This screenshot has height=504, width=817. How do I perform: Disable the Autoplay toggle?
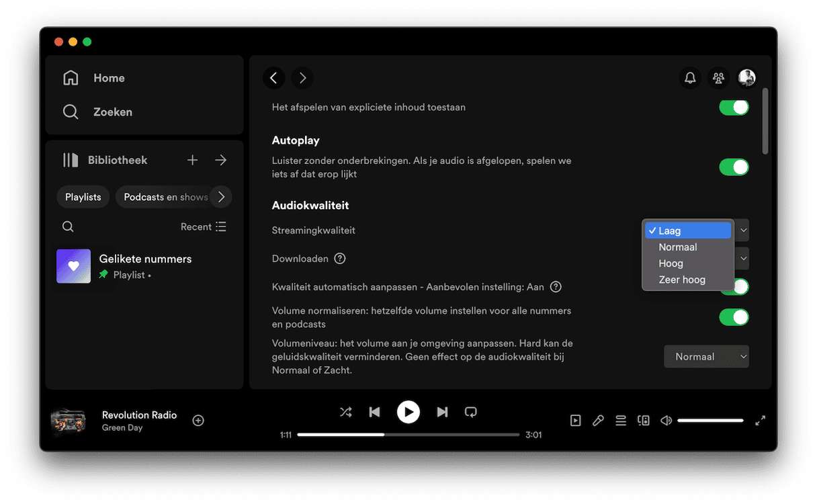[734, 167]
